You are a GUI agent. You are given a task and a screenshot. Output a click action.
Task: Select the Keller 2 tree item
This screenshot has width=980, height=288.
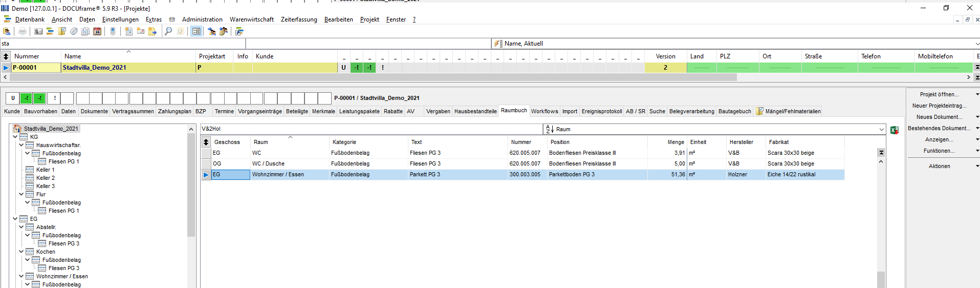point(46,178)
